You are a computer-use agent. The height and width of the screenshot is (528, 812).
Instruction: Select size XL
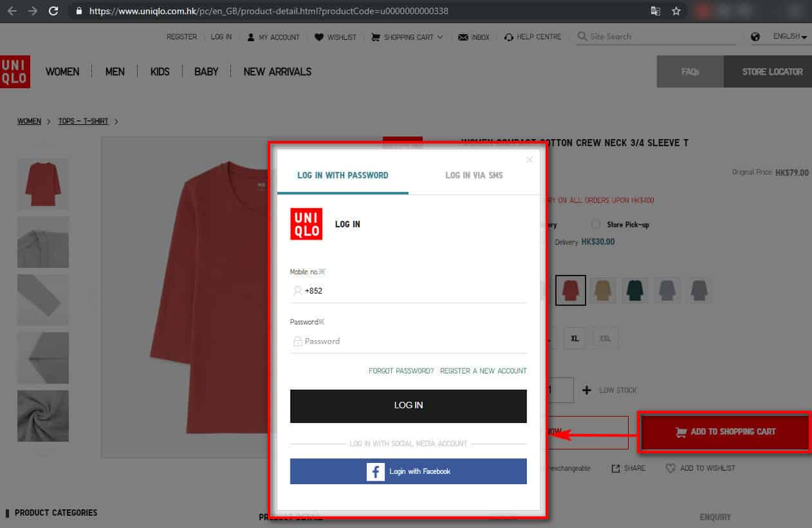(x=575, y=338)
